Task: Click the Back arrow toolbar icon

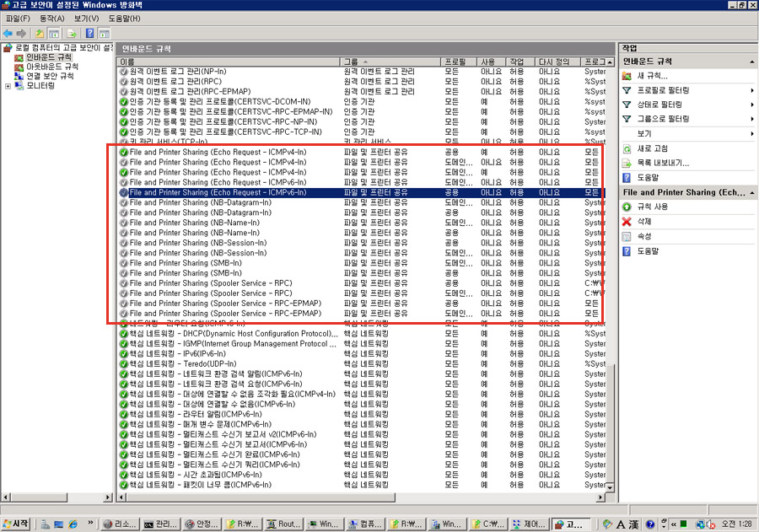Action: [x=8, y=34]
